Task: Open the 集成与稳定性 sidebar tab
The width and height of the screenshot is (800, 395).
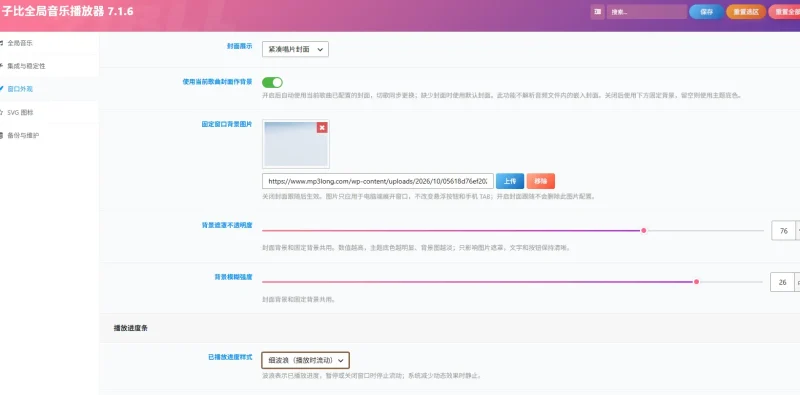Action: [x=49, y=66]
